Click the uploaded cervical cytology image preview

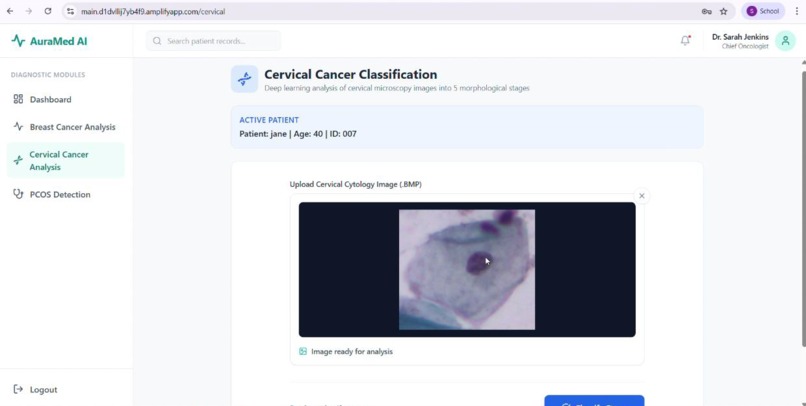(467, 269)
